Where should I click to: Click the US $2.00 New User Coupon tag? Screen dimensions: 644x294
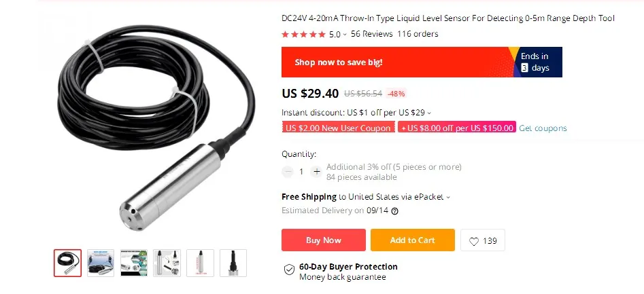339,128
